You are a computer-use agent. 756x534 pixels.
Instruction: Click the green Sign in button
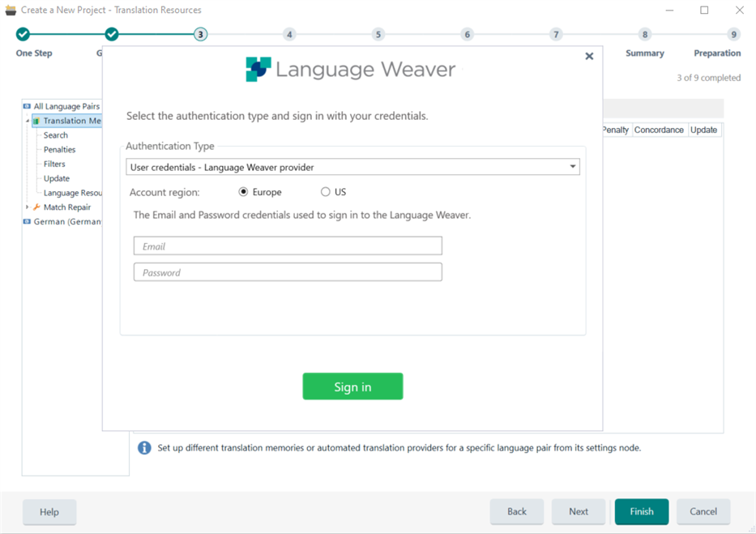353,386
